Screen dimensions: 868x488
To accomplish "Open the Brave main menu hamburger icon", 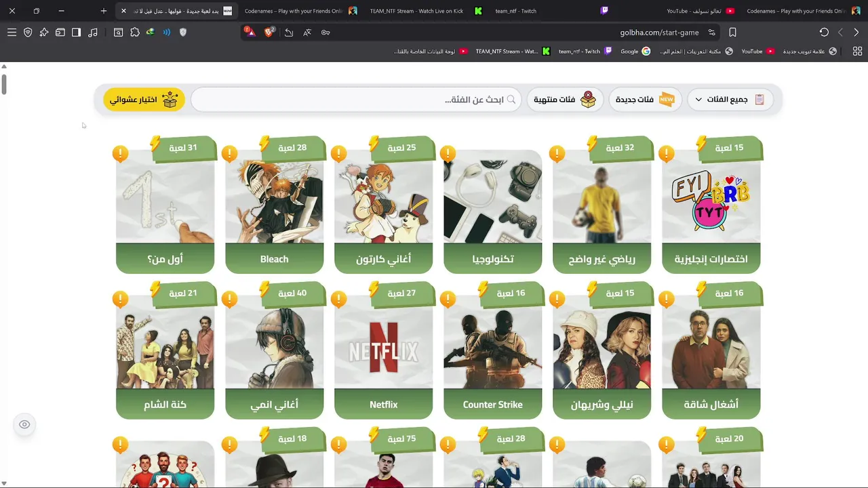I will 12,33.
